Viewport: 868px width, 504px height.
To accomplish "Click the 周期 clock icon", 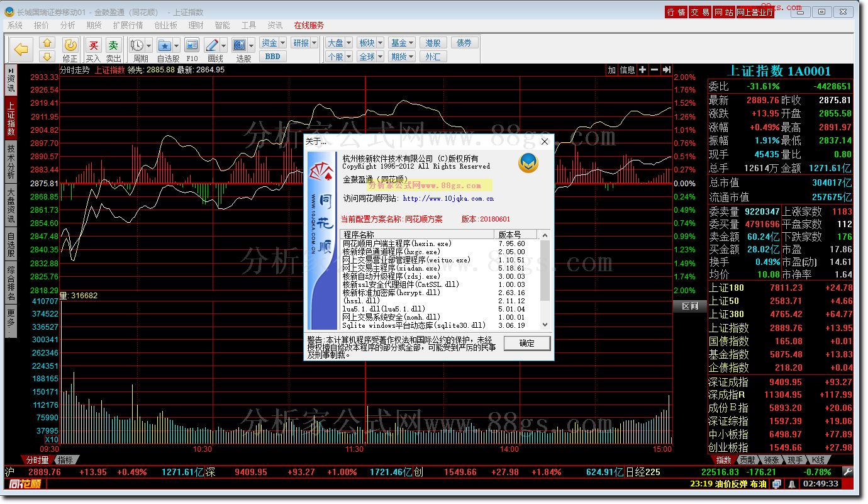I will click(x=136, y=45).
